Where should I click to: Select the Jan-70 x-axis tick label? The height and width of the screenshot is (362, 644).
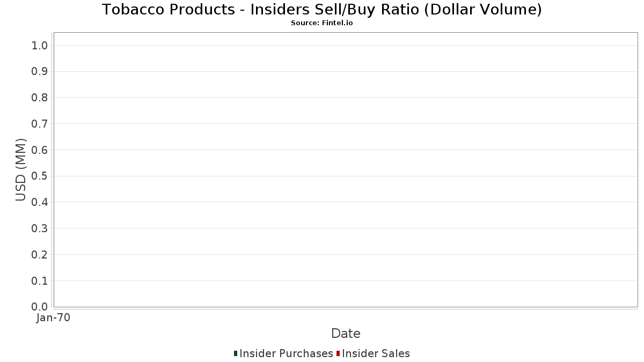click(53, 318)
